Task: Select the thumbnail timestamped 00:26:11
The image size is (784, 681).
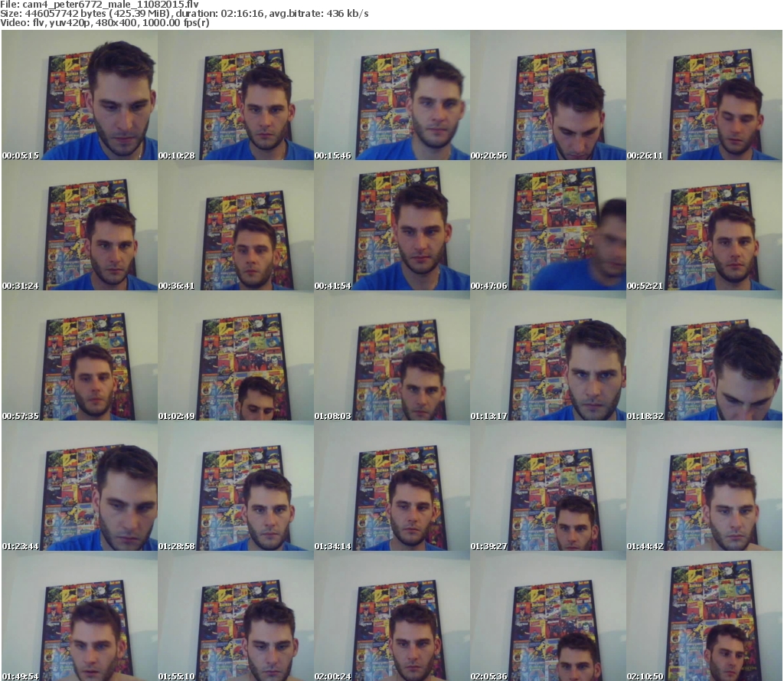Action: (704, 95)
